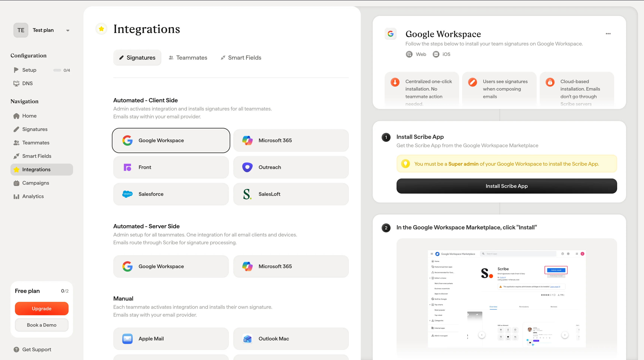
Task: Open the Test plan workspace dropdown arrow
Action: (x=68, y=31)
